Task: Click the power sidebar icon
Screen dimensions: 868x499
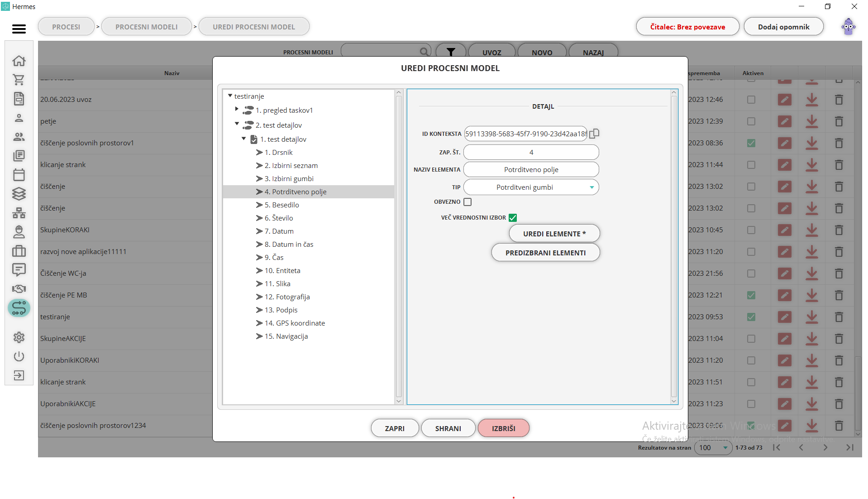Action: [19, 356]
